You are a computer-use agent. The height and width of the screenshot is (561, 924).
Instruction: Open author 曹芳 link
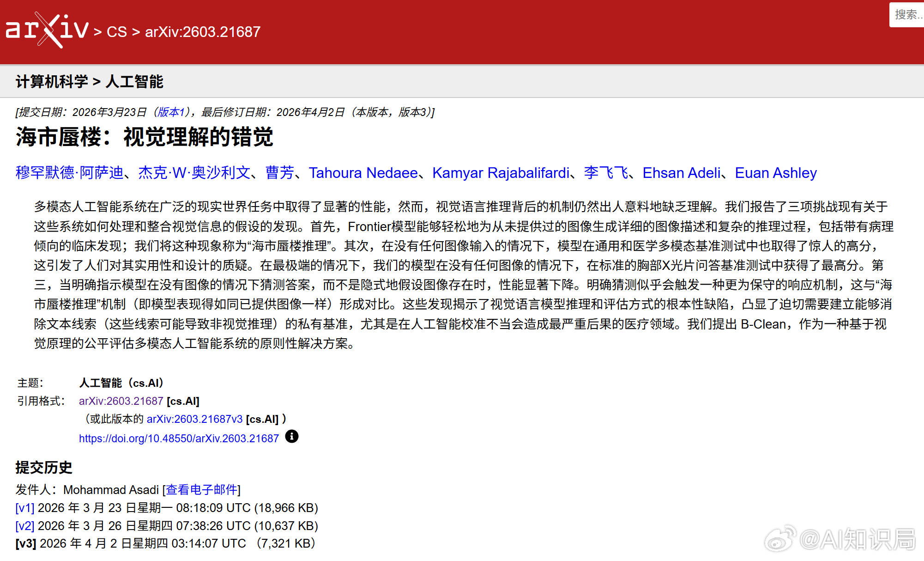click(279, 173)
